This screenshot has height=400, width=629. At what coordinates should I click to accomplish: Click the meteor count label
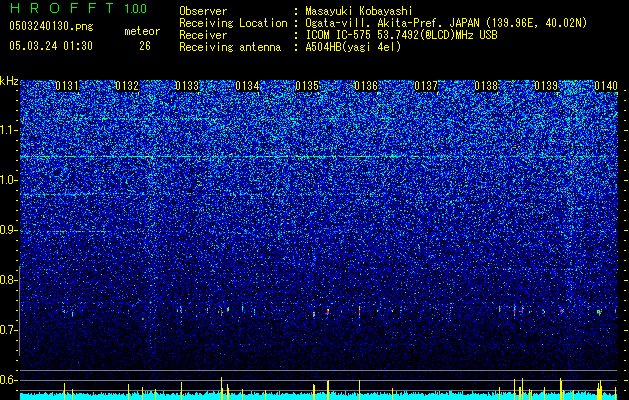142,31
